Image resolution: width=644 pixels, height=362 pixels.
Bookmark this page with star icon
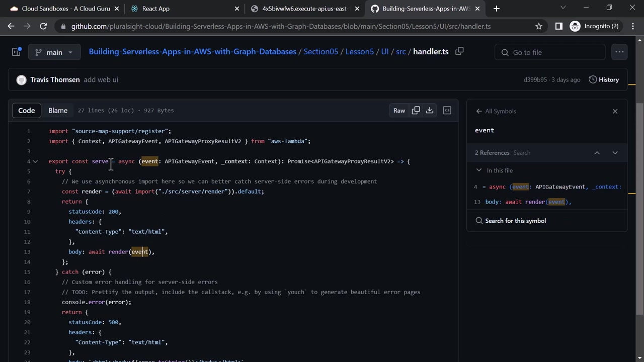tap(539, 26)
